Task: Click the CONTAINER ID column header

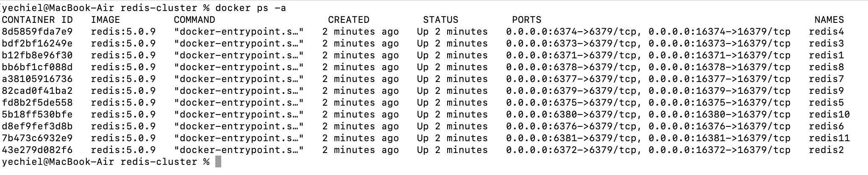Action: 37,20
